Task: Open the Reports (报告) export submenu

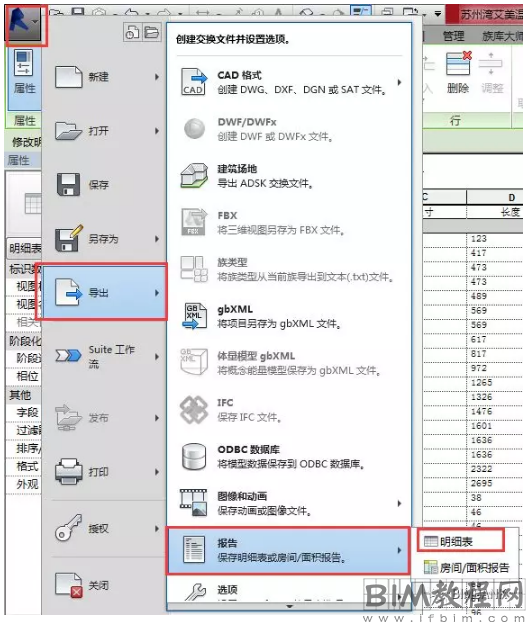Action: 289,551
